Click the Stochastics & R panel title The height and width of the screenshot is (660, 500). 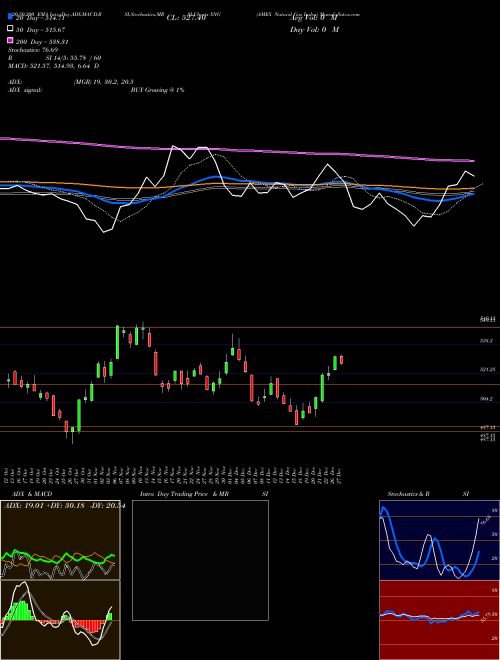(408, 494)
